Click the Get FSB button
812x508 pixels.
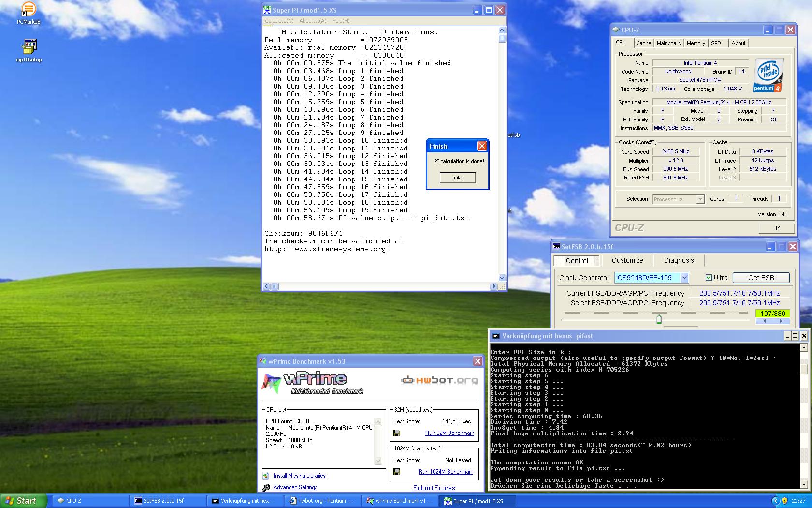(x=761, y=278)
